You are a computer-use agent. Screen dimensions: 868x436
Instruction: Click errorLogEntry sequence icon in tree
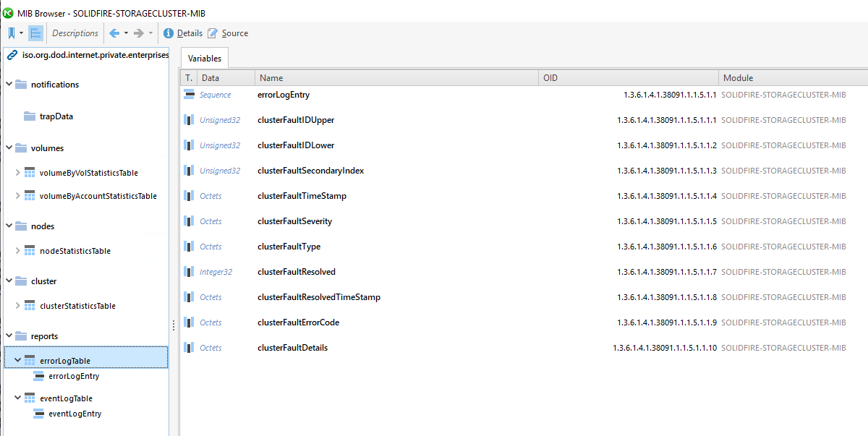[39, 376]
